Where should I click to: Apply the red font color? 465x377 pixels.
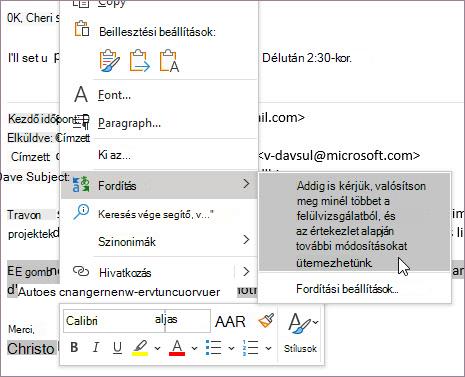tap(177, 348)
